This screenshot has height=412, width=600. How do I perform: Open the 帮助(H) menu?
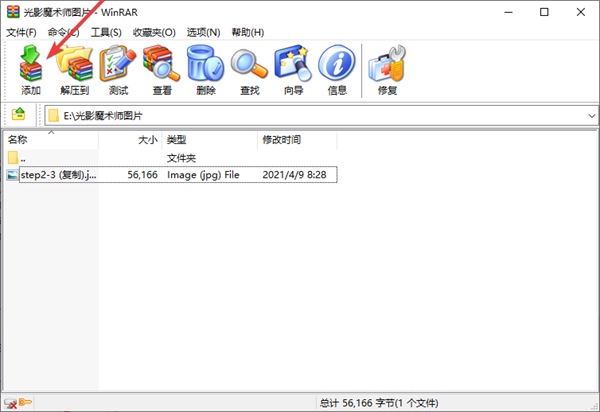(248, 33)
